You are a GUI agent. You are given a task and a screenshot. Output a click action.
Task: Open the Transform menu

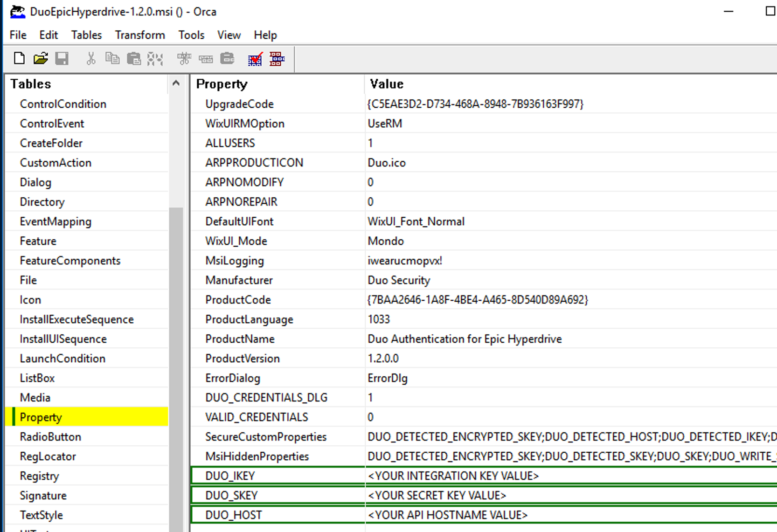click(x=140, y=35)
